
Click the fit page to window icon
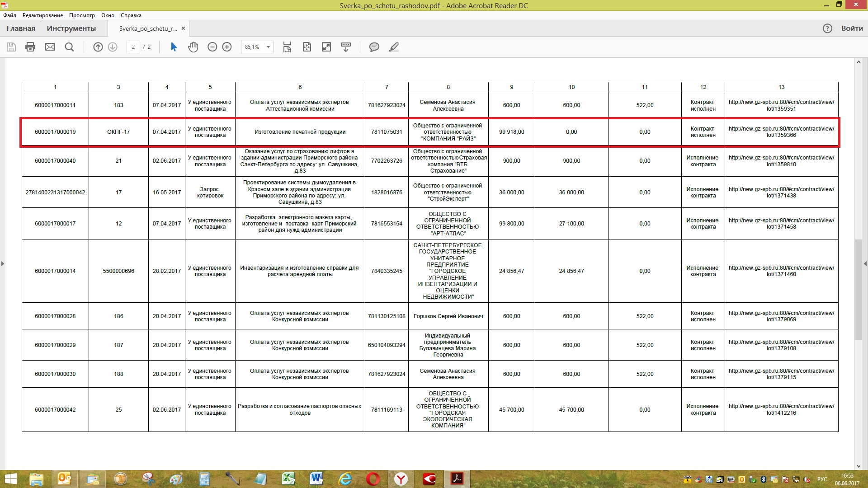tap(307, 47)
